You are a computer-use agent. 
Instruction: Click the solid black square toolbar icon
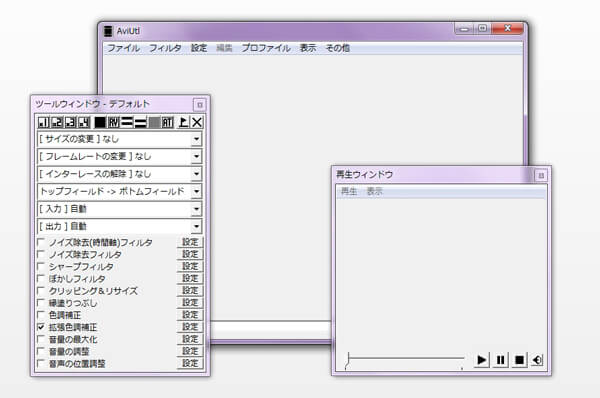100,122
